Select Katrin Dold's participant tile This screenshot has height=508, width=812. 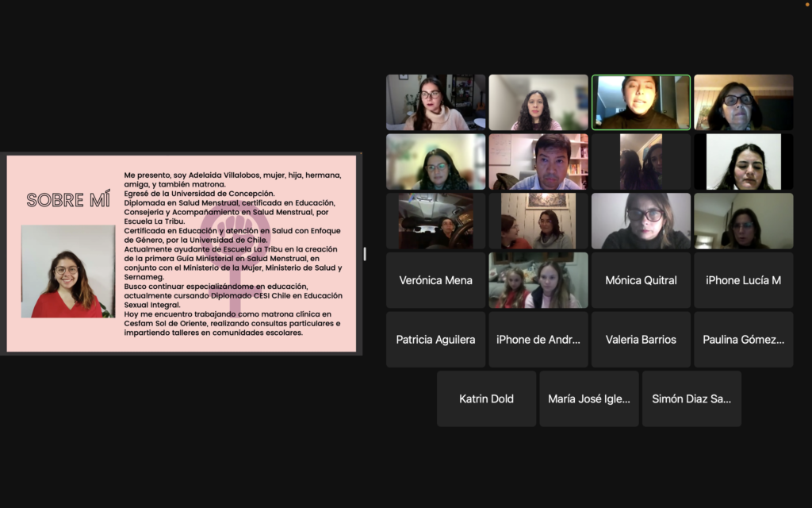486,398
